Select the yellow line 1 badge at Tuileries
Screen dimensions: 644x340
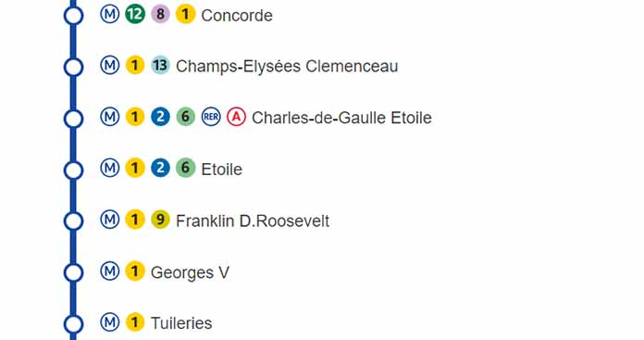click(135, 322)
